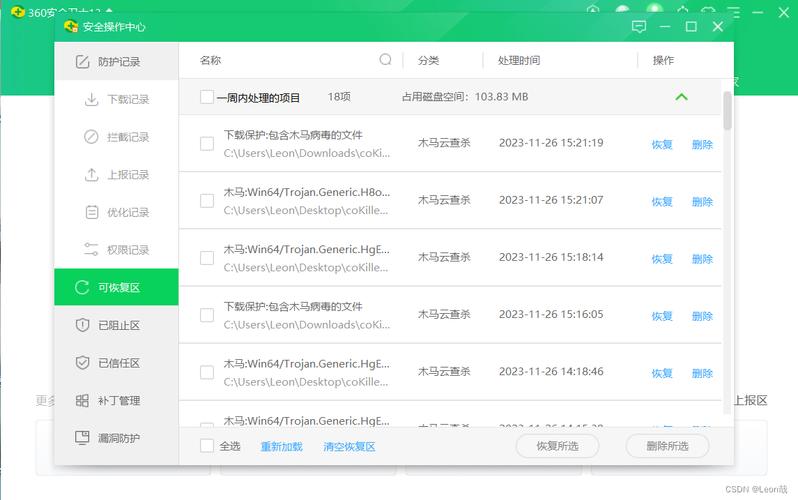Check the item processed at 15:16:05
798x500 pixels.
point(207,315)
